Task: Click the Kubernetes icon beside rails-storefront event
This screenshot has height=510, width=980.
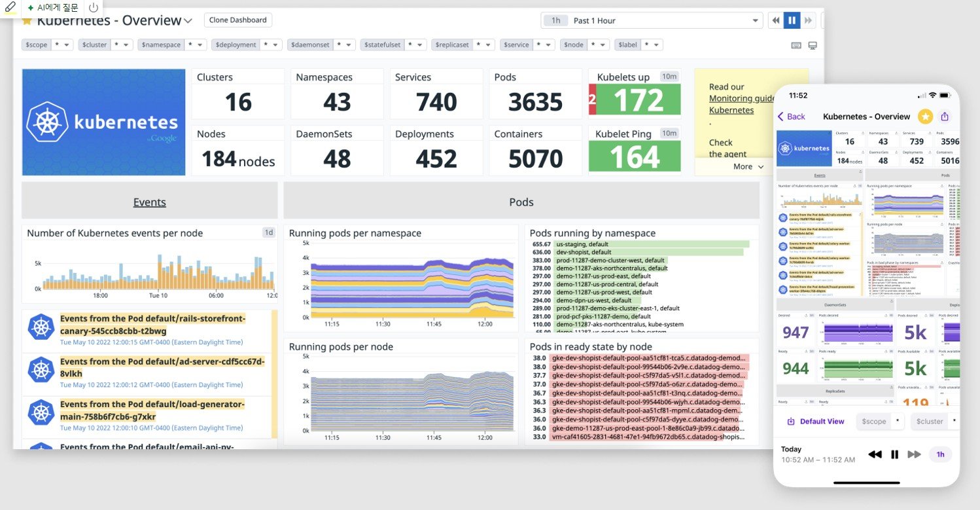Action: (41, 327)
